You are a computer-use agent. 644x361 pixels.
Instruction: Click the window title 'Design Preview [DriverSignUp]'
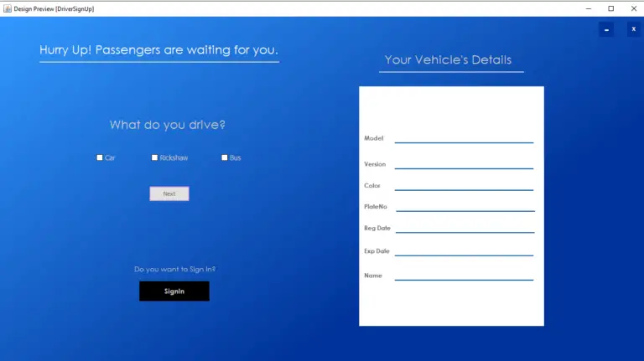tap(54, 8)
